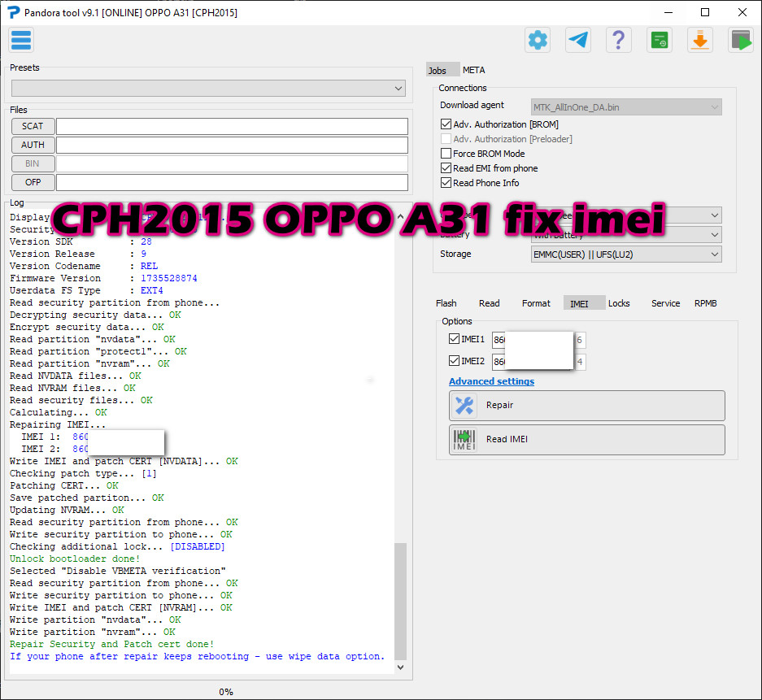Click the OFP file path field

coord(232,182)
